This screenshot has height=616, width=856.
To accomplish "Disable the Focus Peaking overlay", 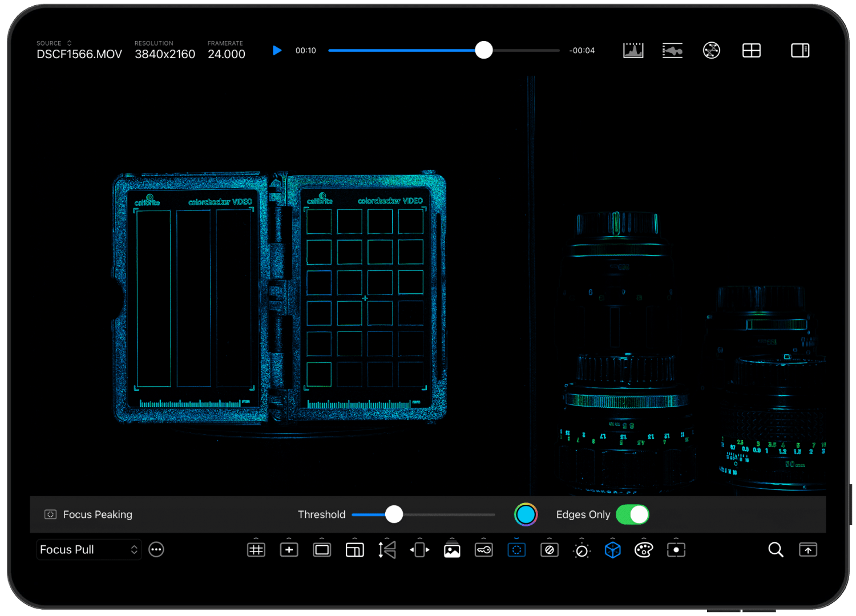I will pyautogui.click(x=516, y=549).
